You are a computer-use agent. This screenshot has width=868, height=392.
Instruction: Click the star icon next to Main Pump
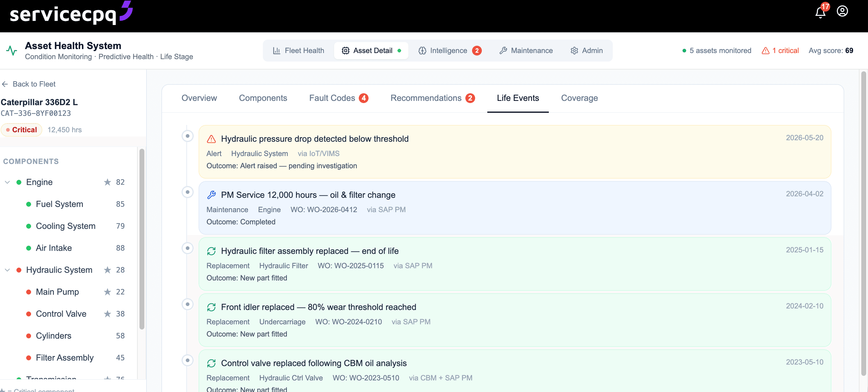108,292
